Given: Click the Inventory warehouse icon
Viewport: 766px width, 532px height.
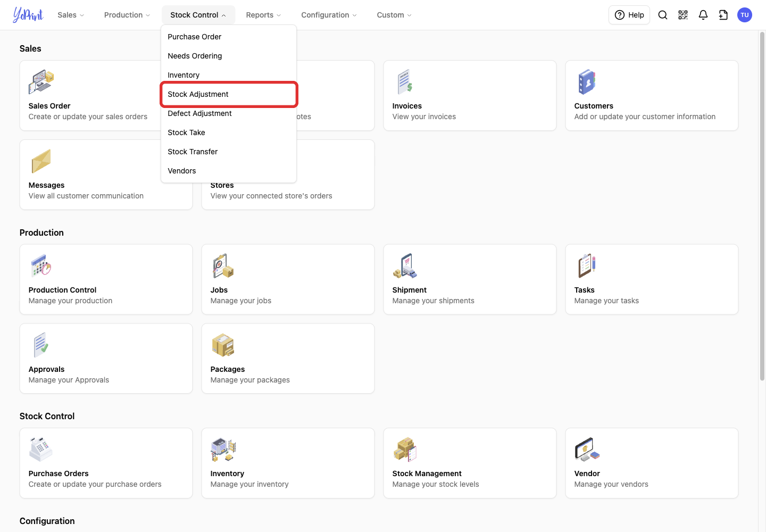Looking at the screenshot, I should coord(223,450).
